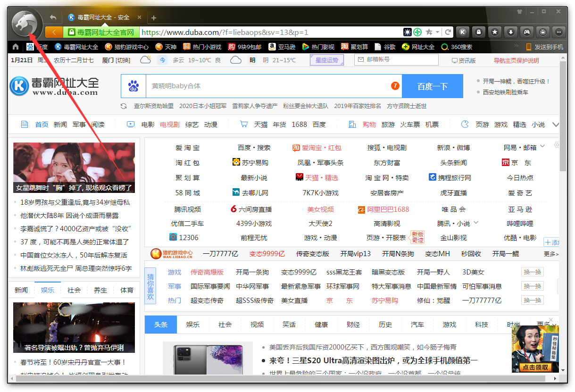Screen dimensions: 575x392
Task: Open the download manager icon
Action: (x=510, y=32)
